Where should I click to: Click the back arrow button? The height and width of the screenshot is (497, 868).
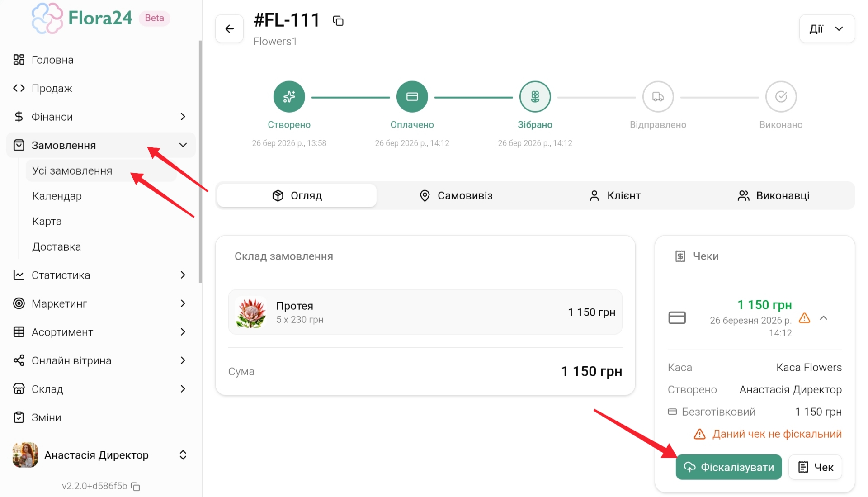point(230,29)
